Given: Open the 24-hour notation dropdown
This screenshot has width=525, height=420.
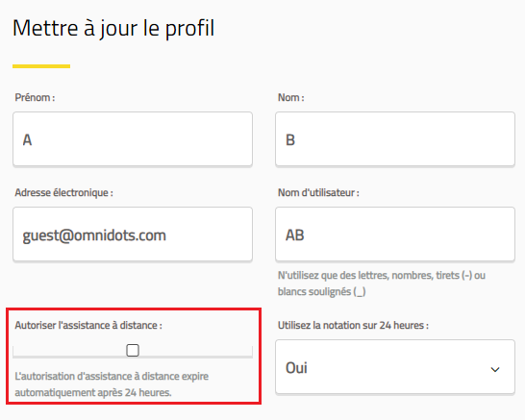Looking at the screenshot, I should 395,367.
